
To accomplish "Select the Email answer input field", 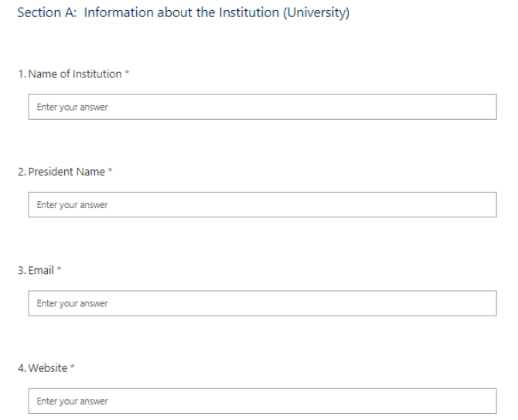I will point(262,303).
